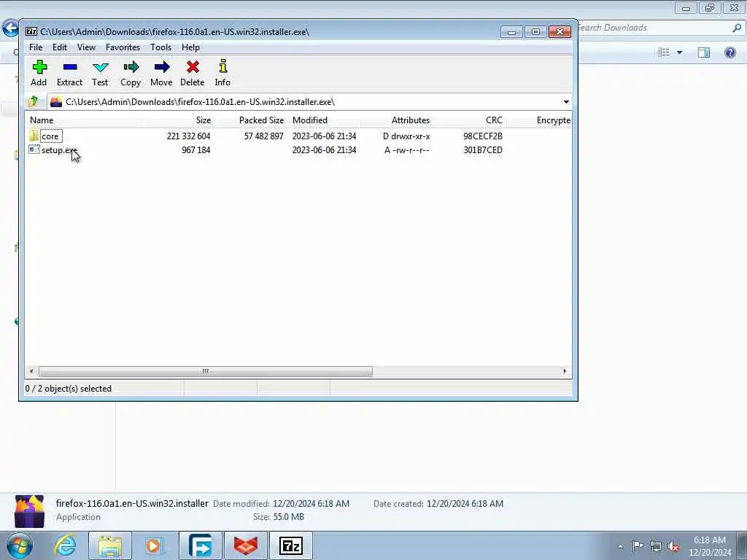Screen dimensions: 747x560
Task: Open Explorer's help icon
Action: point(729,52)
